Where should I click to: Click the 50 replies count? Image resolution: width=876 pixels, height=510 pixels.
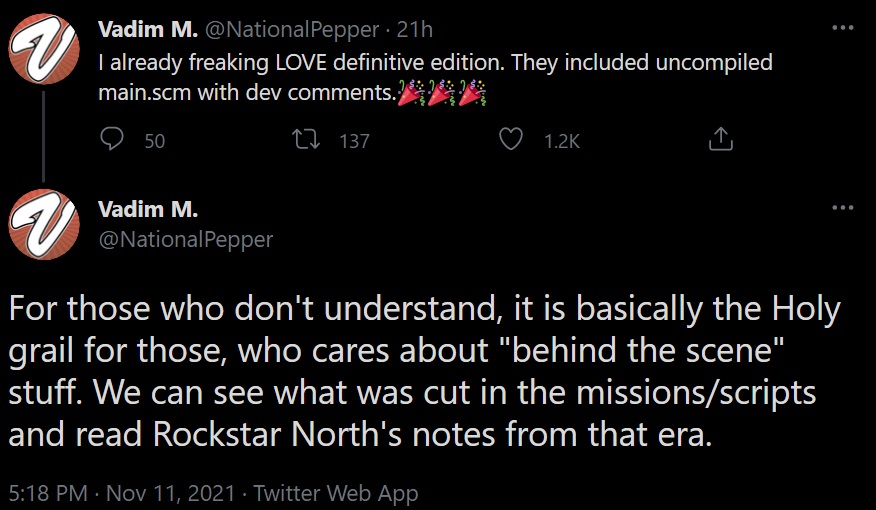[154, 141]
